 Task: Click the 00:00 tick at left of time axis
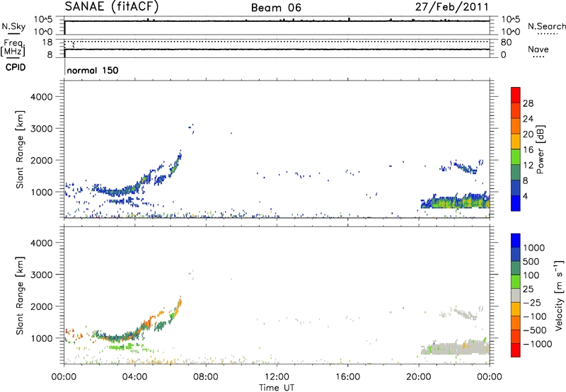[64, 377]
